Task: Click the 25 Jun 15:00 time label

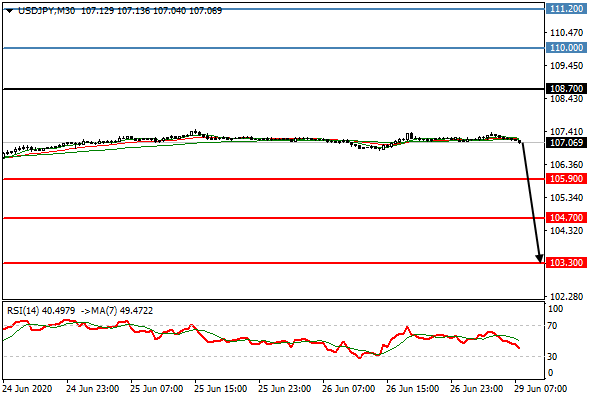Action: click(x=220, y=388)
